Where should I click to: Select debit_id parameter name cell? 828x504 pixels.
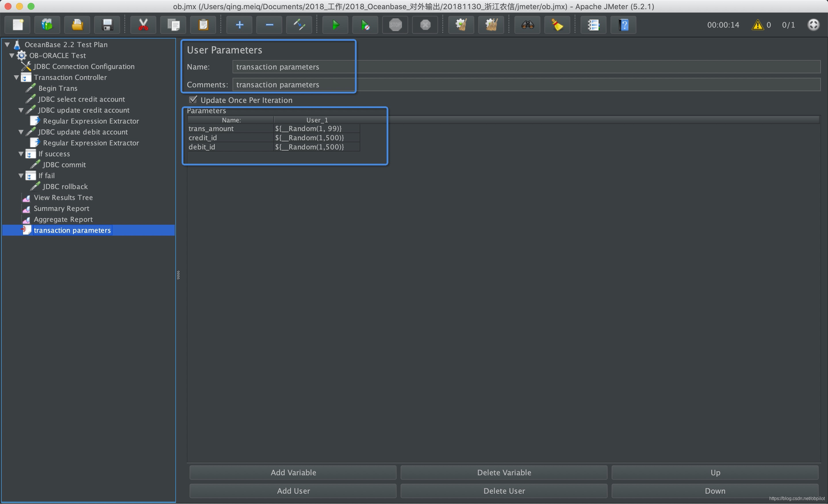[231, 147]
